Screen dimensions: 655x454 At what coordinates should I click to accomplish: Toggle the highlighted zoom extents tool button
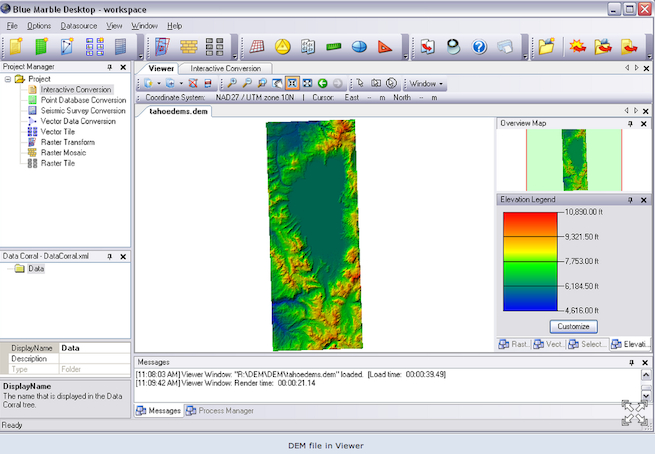(291, 84)
